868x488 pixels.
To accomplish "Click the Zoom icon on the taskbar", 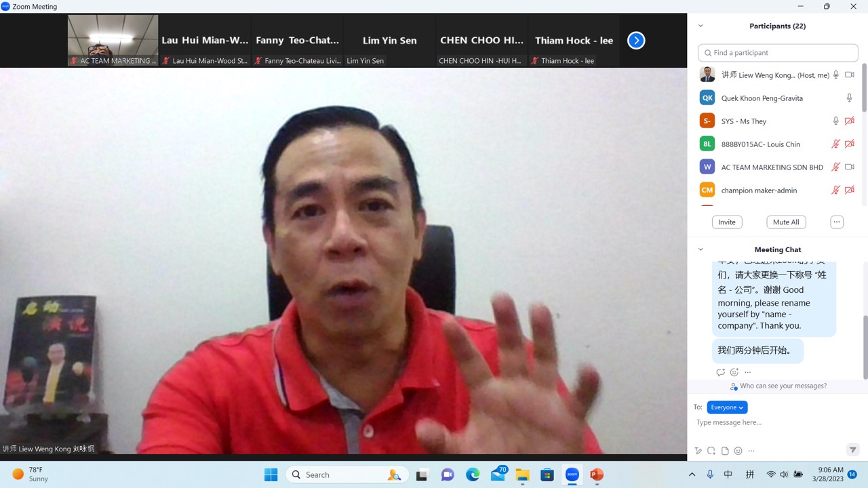I will pos(572,474).
